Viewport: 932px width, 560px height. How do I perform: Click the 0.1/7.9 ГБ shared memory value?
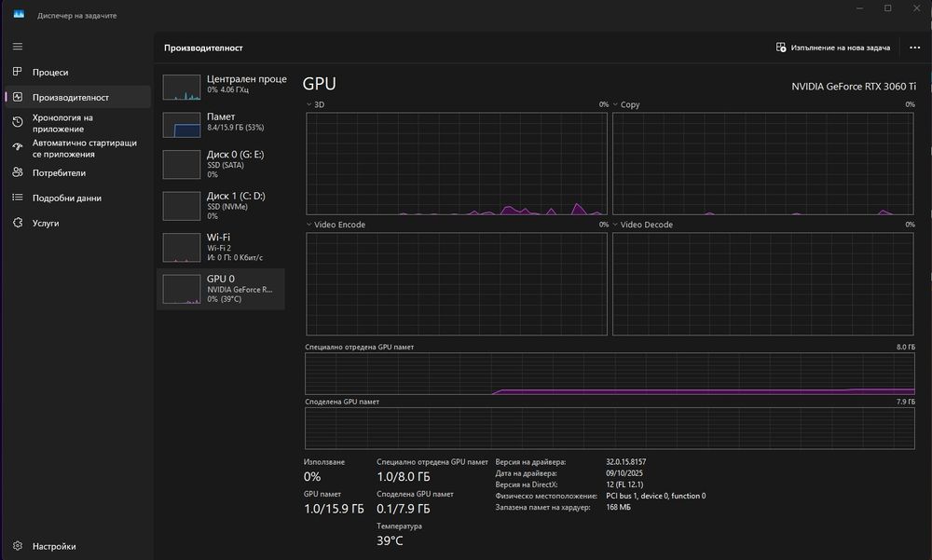pyautogui.click(x=404, y=509)
